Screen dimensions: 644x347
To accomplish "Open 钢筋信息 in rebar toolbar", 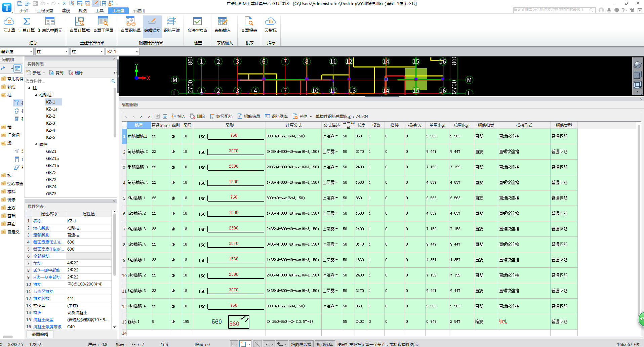I will (x=249, y=116).
